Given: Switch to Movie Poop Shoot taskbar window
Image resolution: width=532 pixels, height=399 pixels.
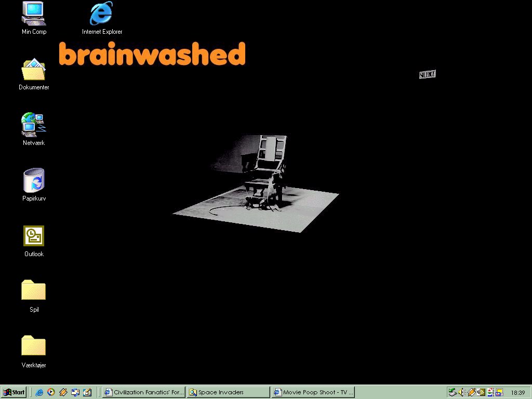Looking at the screenshot, I should coord(313,392).
